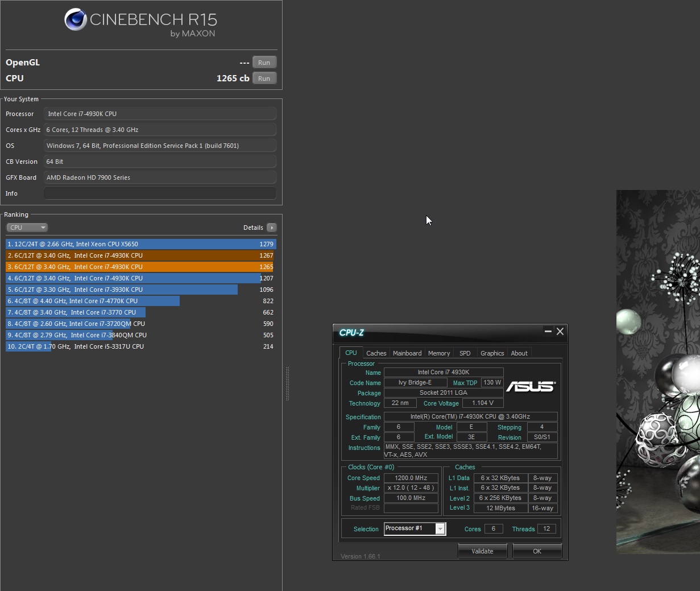Open the SPD tab in CPU-Z

[x=465, y=353]
